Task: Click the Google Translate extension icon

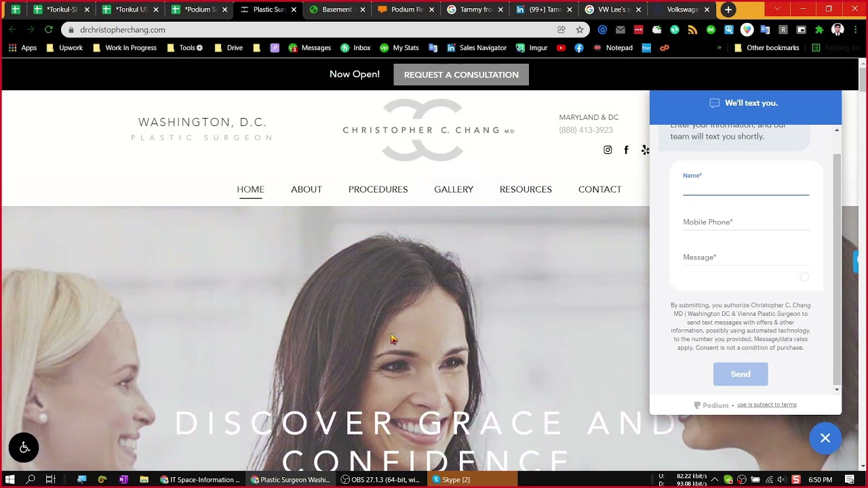Action: coord(765,30)
